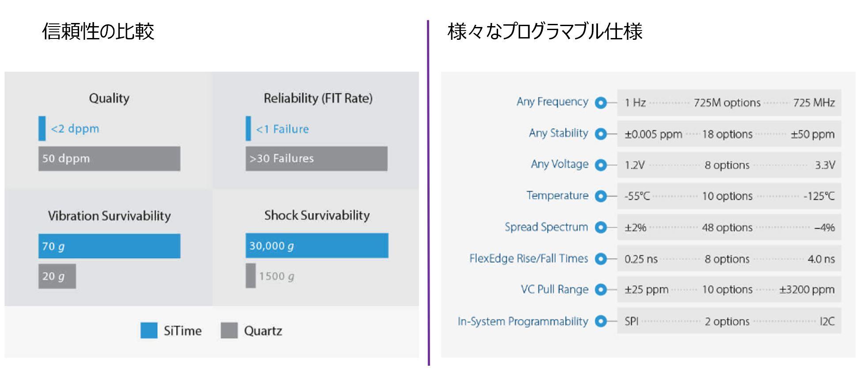This screenshot has width=868, height=379.
Task: Click the Any Stability label
Action: click(559, 133)
